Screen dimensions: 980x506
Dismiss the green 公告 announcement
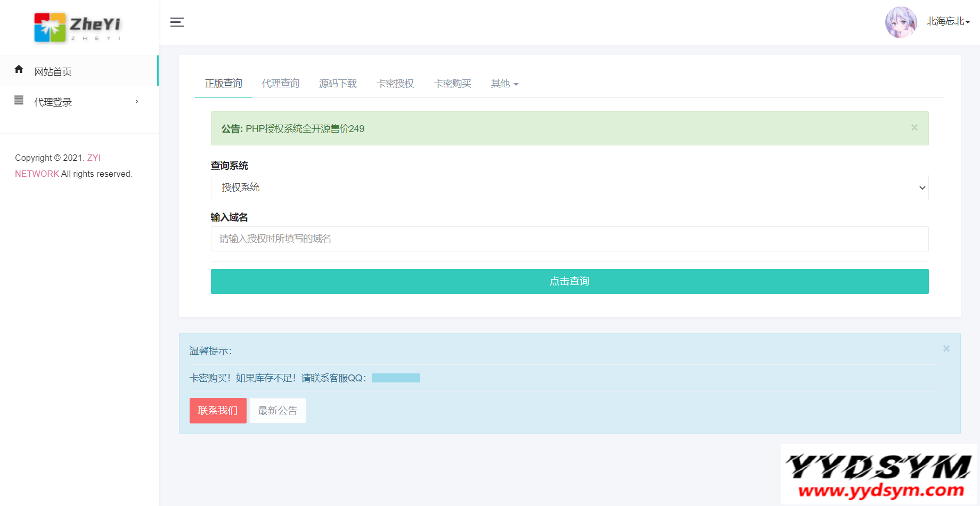coord(914,127)
